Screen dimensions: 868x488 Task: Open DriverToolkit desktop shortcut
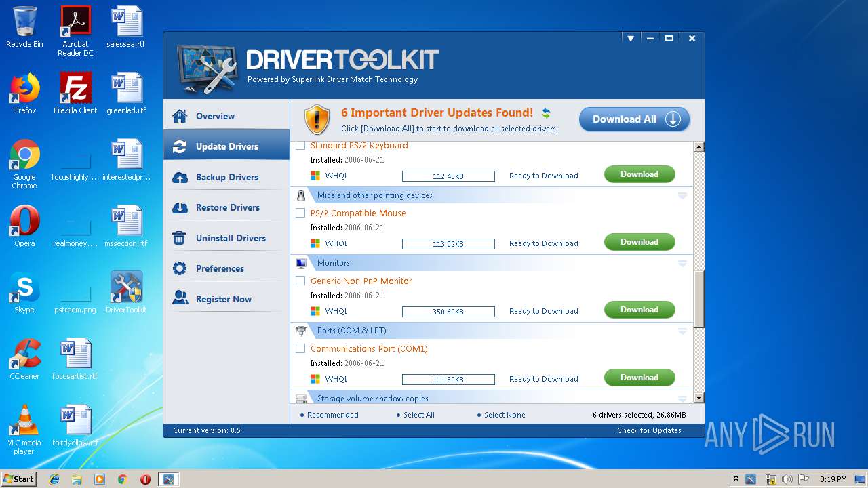tap(126, 292)
